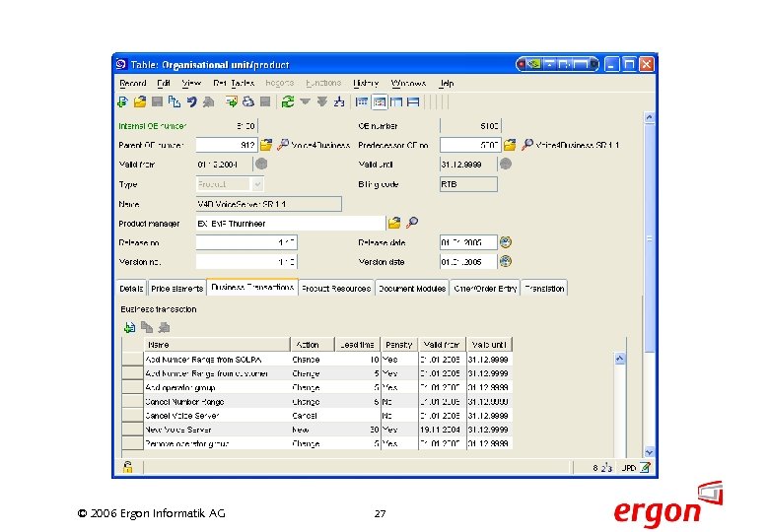Click the Valid from column header in table

[x=442, y=345]
